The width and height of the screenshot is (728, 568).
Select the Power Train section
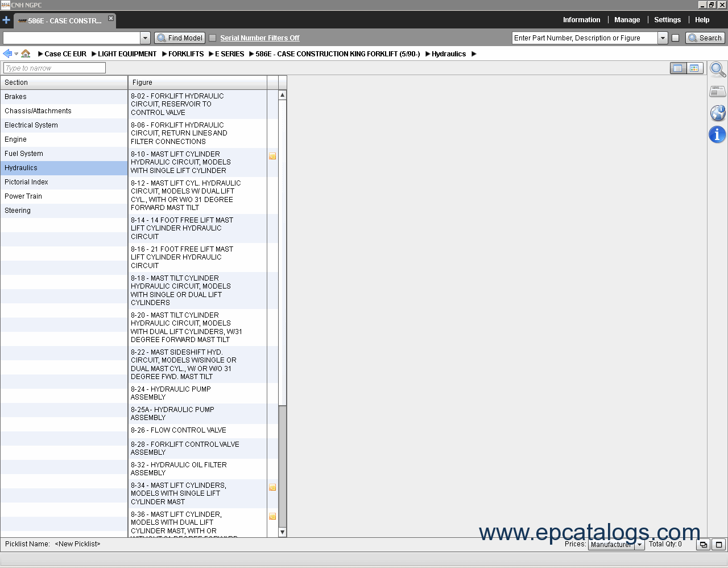click(64, 196)
